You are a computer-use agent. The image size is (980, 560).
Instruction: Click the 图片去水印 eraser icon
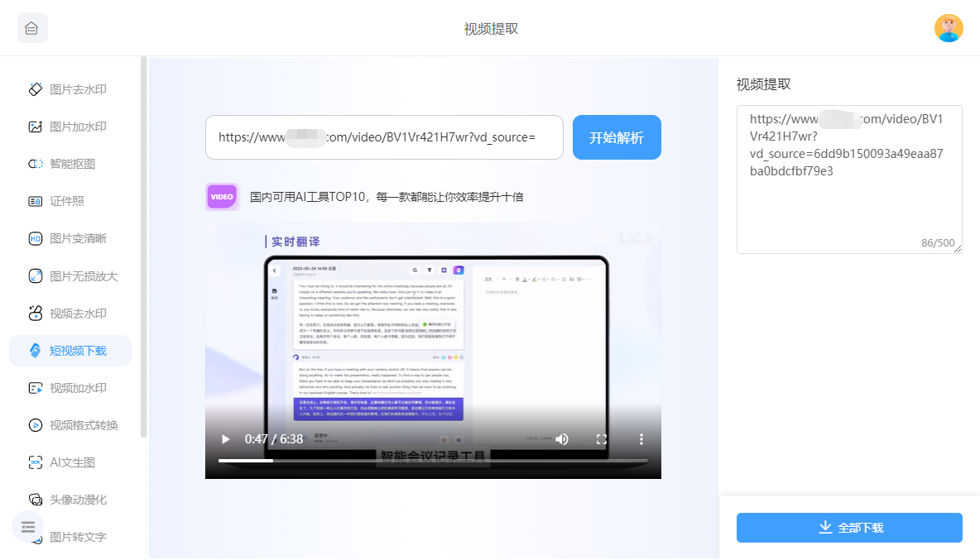36,89
